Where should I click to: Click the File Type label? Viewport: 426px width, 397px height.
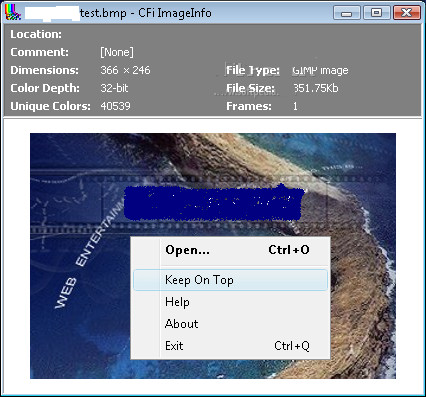click(x=253, y=70)
